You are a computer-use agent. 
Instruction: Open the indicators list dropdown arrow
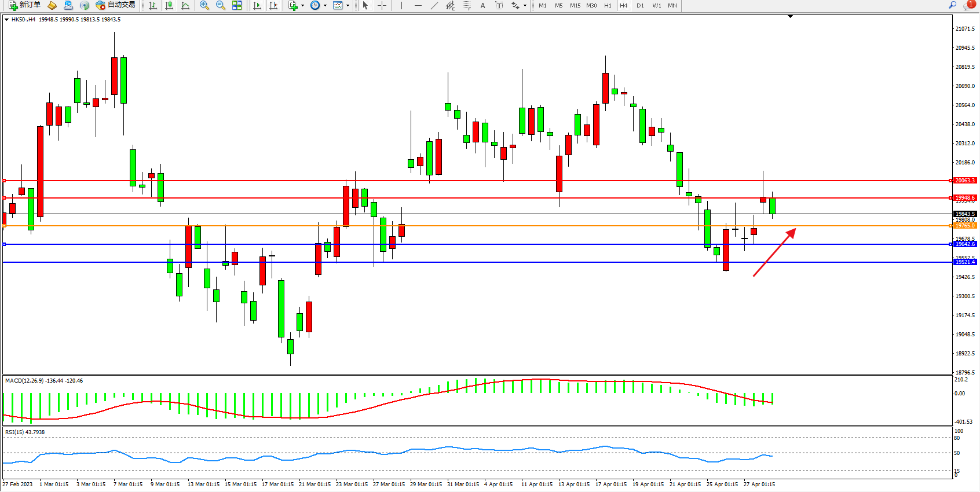click(302, 6)
